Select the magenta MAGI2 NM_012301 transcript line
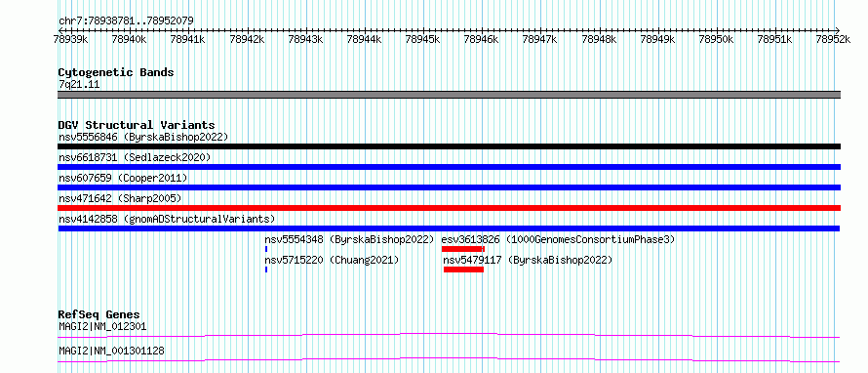This screenshot has width=868, height=373. [449, 335]
